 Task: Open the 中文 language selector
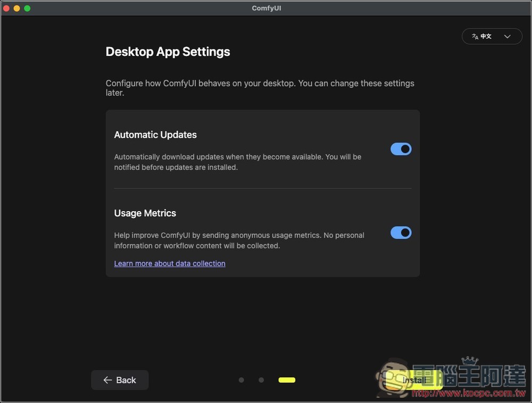click(x=492, y=36)
